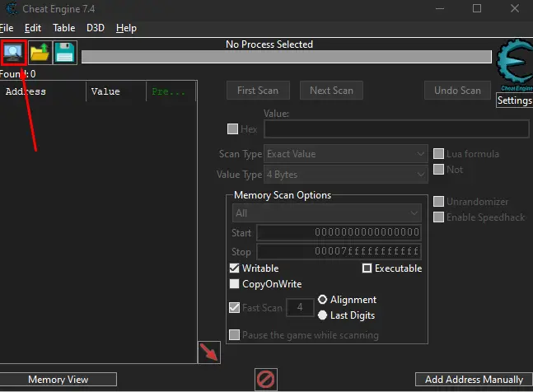Click the Value input field

click(396, 129)
